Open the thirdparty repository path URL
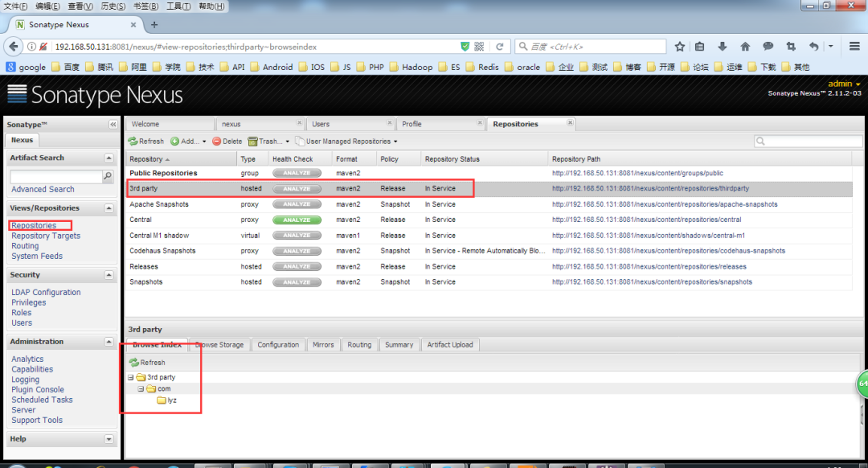Viewport: 868px width, 468px height. point(651,188)
